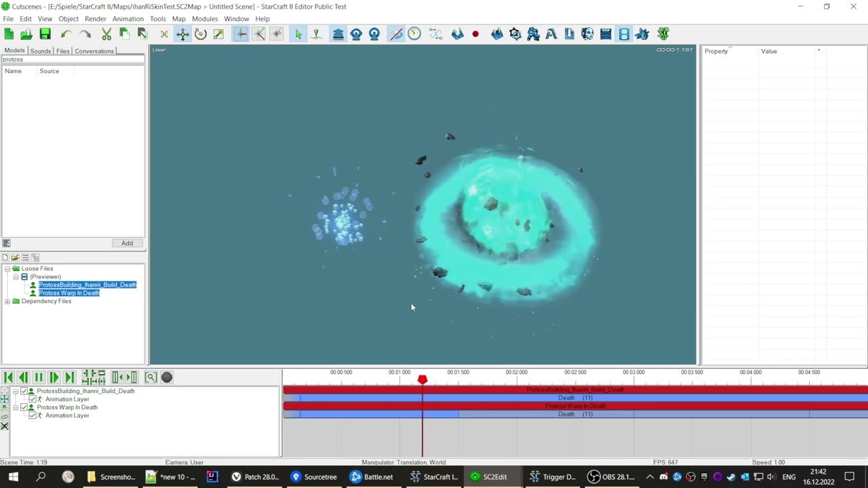Click the ProtossBuilding_Ihanrii_Build_Death red timeline bar
Screen dimensions: 868x488
(x=575, y=390)
